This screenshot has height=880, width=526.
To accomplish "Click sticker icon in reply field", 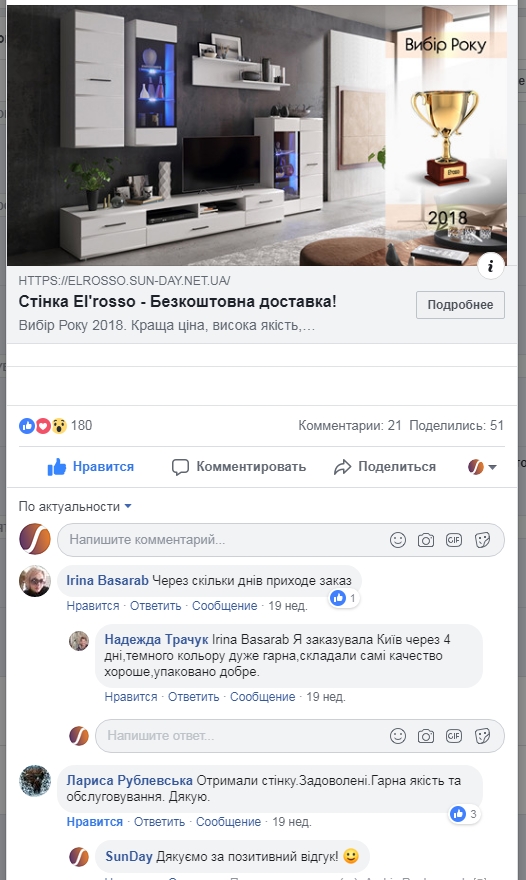I will pyautogui.click(x=482, y=736).
